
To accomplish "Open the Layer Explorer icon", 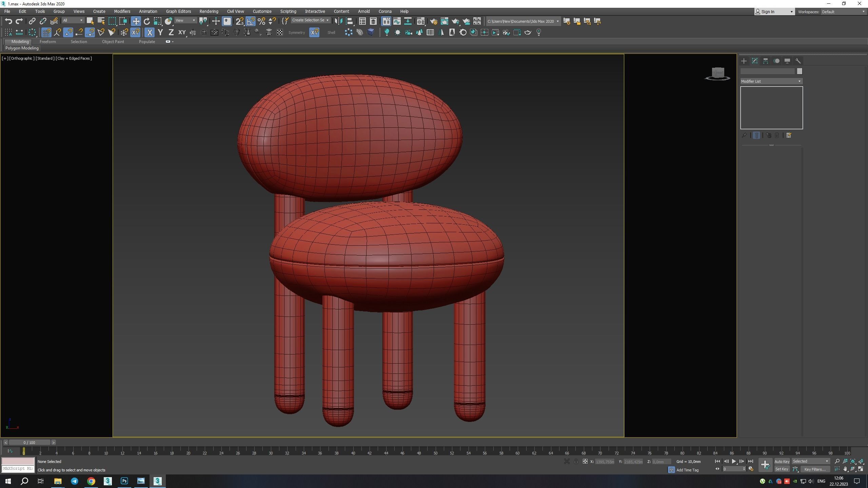I will click(373, 21).
